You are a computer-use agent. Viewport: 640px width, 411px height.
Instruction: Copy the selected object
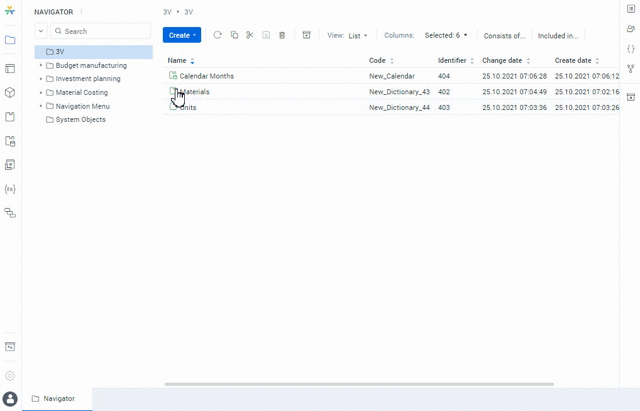(234, 35)
